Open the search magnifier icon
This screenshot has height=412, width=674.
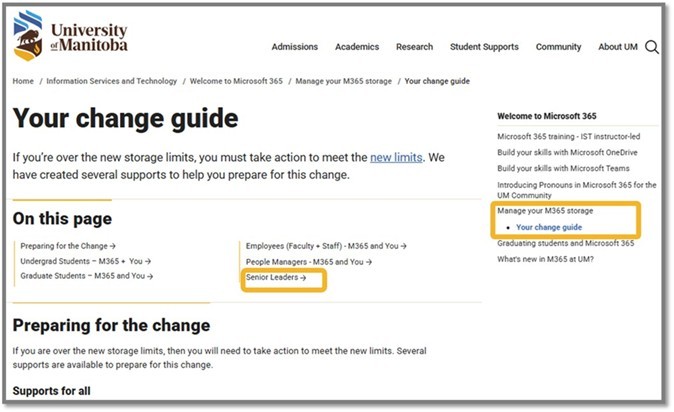click(x=652, y=47)
